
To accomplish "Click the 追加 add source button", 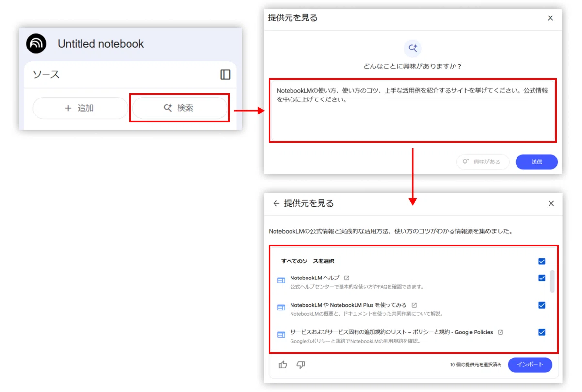I will (x=80, y=108).
